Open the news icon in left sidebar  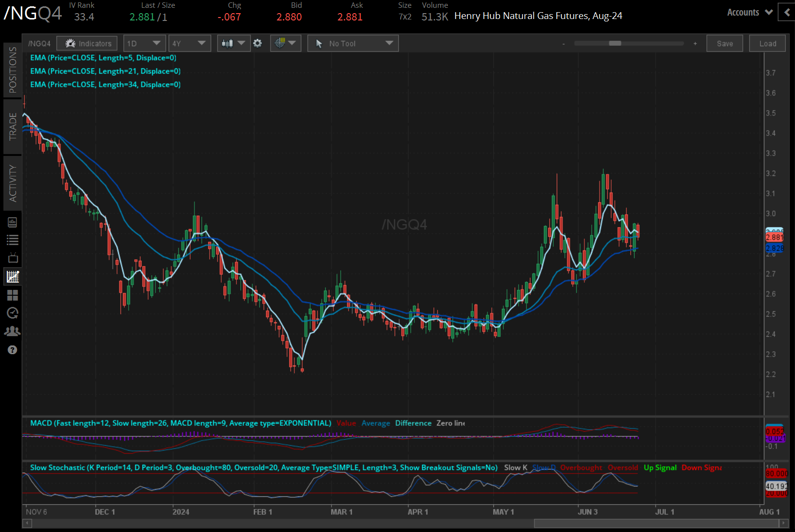tap(13, 223)
